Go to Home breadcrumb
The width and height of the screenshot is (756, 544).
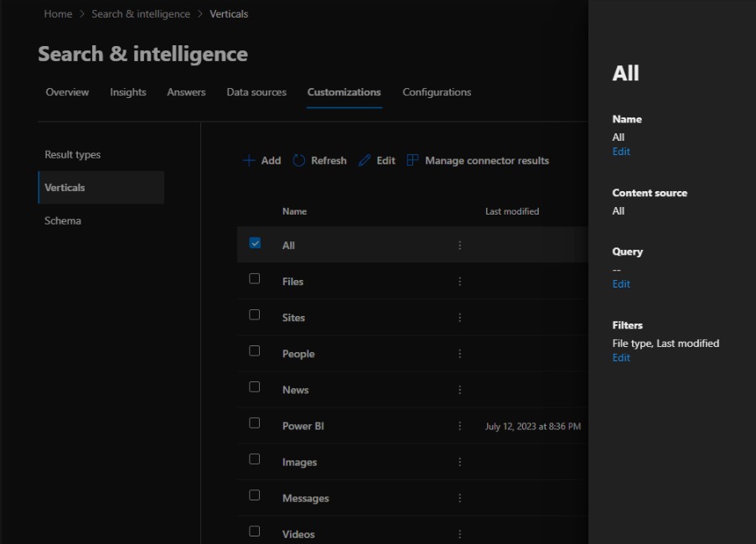[58, 14]
